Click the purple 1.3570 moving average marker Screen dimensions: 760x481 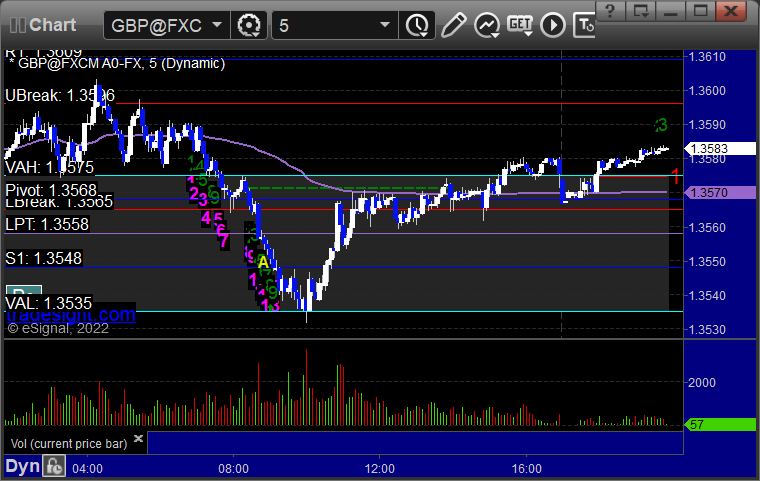point(720,193)
